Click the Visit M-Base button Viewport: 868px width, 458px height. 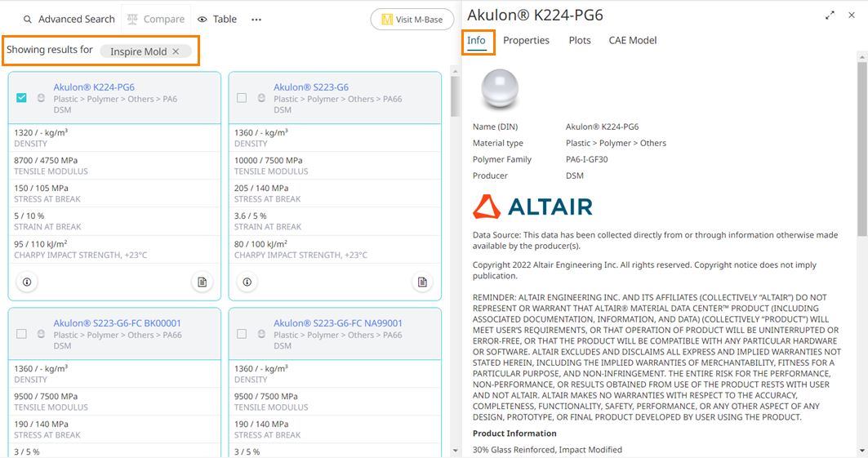click(x=412, y=20)
